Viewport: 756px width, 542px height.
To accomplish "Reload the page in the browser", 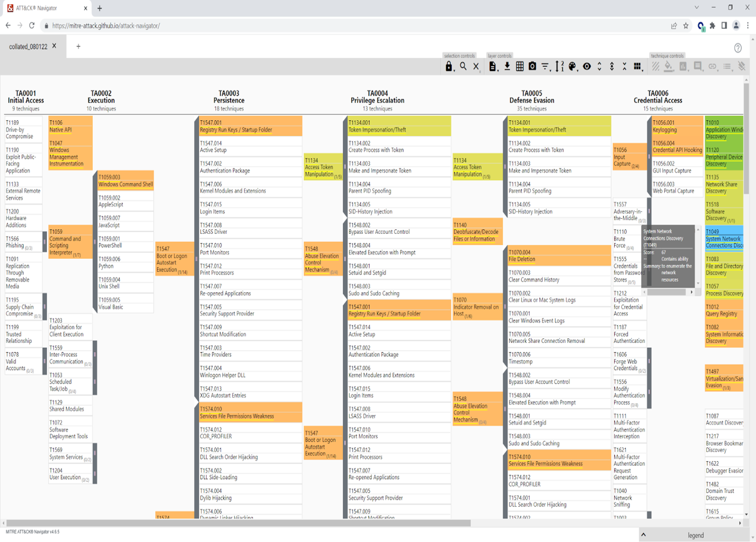I will [32, 26].
